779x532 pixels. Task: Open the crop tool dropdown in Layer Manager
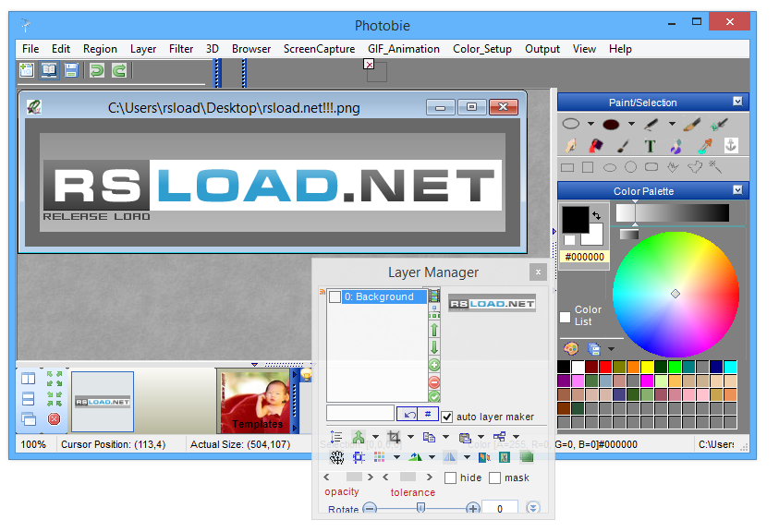[x=410, y=437]
